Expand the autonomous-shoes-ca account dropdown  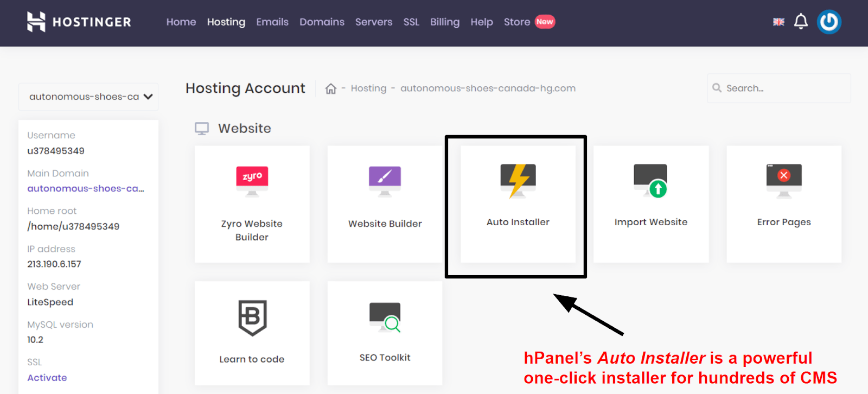tap(88, 97)
